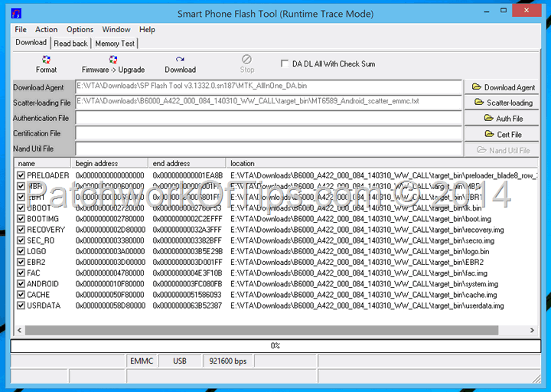Switch to the Memory Test tab
Screen dimensions: 551x392
(x=115, y=43)
